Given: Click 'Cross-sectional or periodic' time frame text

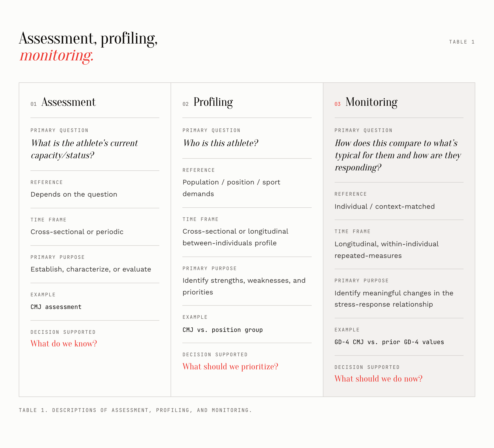Looking at the screenshot, I should coord(77,232).
